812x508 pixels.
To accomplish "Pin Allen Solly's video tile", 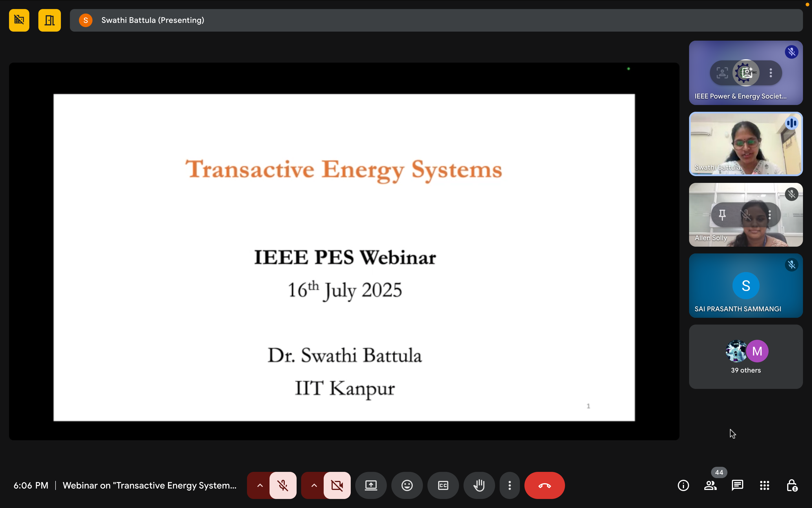I will (x=722, y=215).
